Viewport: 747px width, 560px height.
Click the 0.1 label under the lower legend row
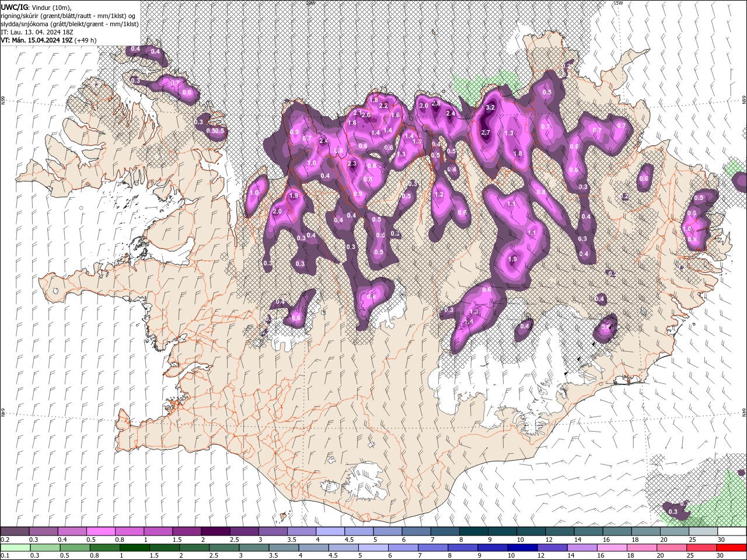click(x=5, y=556)
